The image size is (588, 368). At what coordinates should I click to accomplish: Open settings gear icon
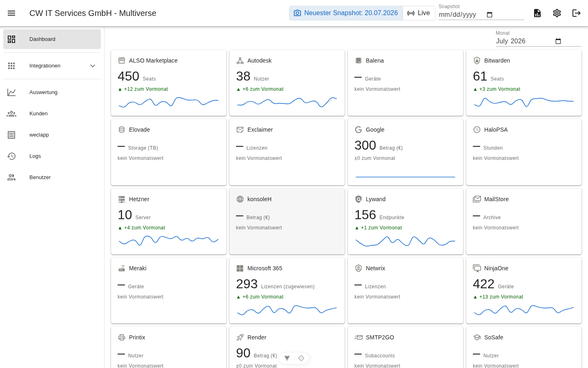coord(557,13)
